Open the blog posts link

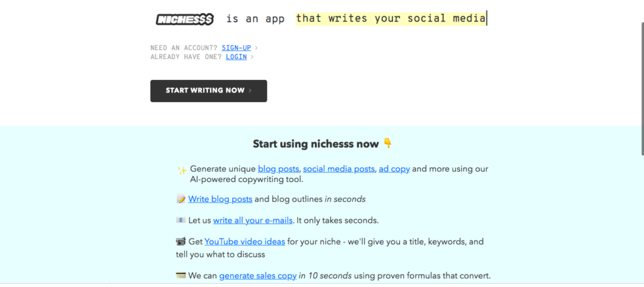point(279,169)
